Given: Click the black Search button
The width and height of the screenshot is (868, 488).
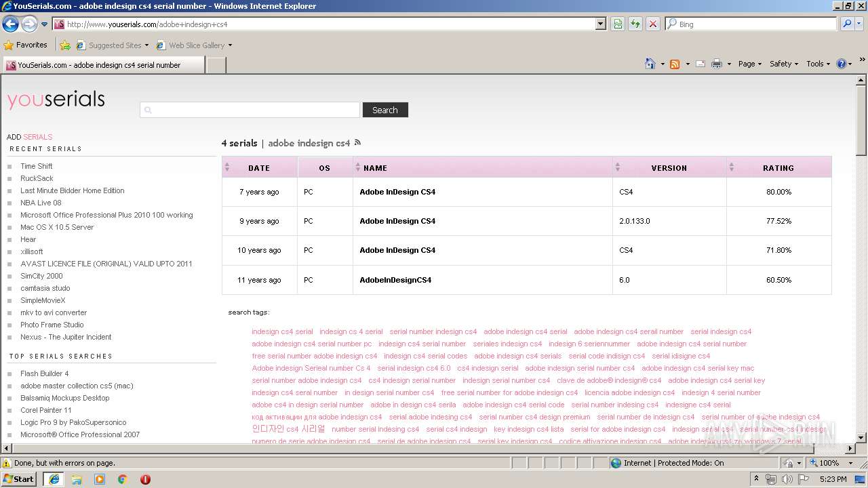Looking at the screenshot, I should 385,110.
